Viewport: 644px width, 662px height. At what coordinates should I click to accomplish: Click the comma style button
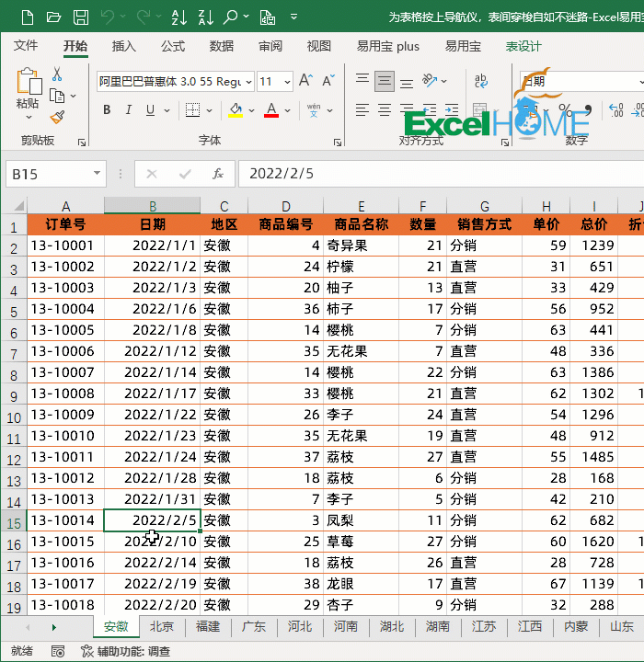(x=587, y=110)
